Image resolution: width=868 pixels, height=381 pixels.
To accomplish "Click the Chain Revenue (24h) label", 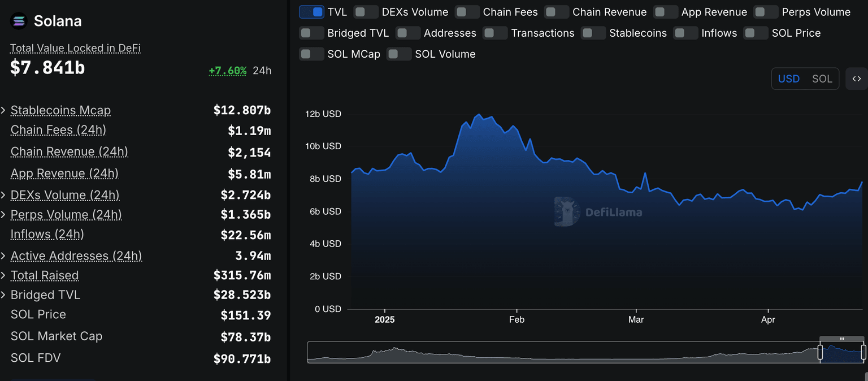I will click(x=69, y=151).
